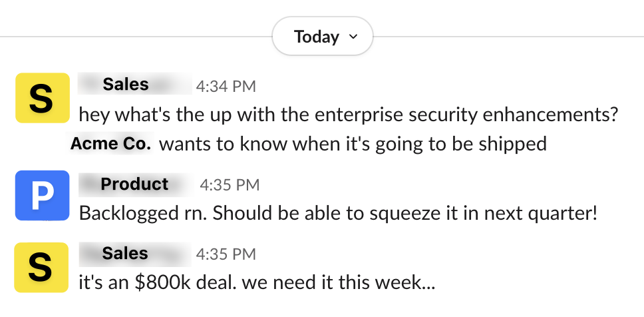The height and width of the screenshot is (317, 644).
Task: Click Sales name above the $800k deal message
Action: click(125, 253)
